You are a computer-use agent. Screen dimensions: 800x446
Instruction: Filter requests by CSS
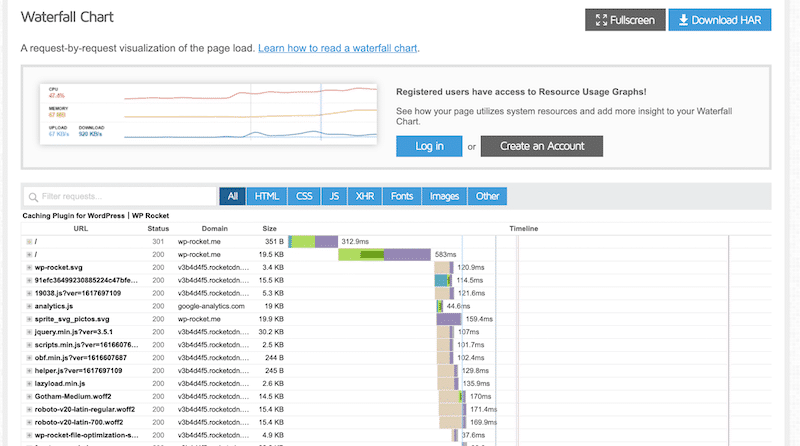[304, 196]
